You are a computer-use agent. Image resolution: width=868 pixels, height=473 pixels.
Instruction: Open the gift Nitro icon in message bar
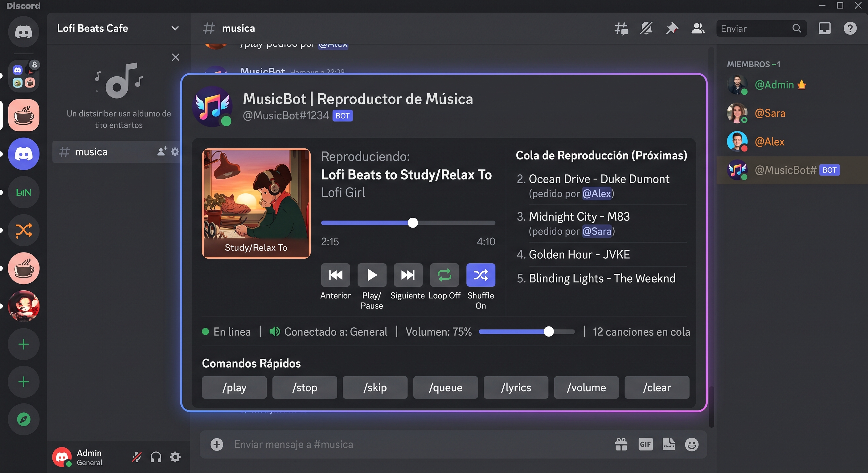tap(621, 444)
